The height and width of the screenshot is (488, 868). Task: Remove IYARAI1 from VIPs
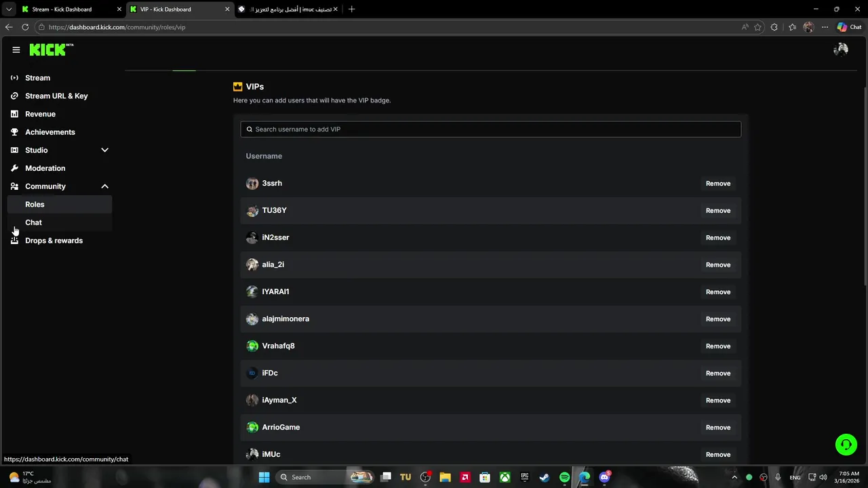pyautogui.click(x=718, y=292)
